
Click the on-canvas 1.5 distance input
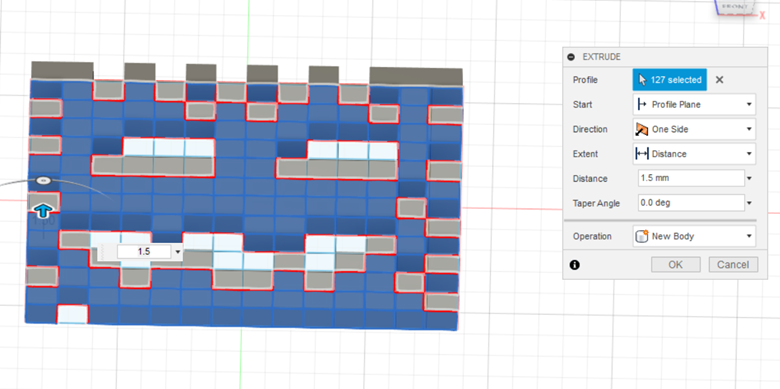click(x=144, y=252)
